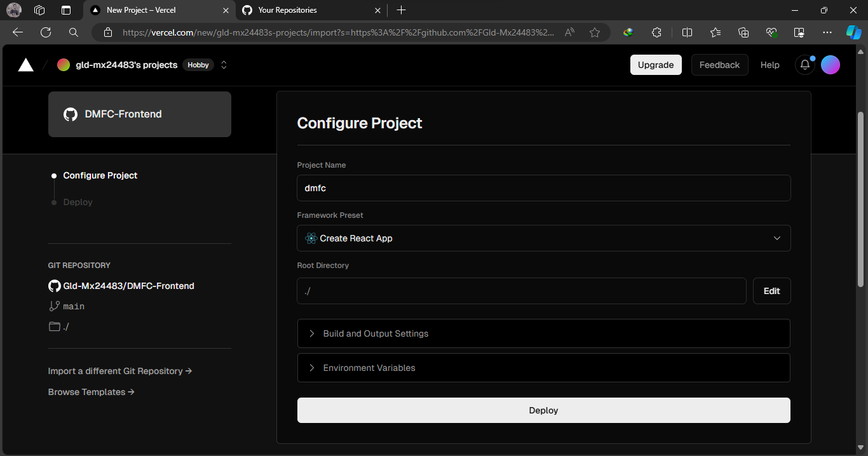Click Edit for Root Directory

click(x=771, y=291)
